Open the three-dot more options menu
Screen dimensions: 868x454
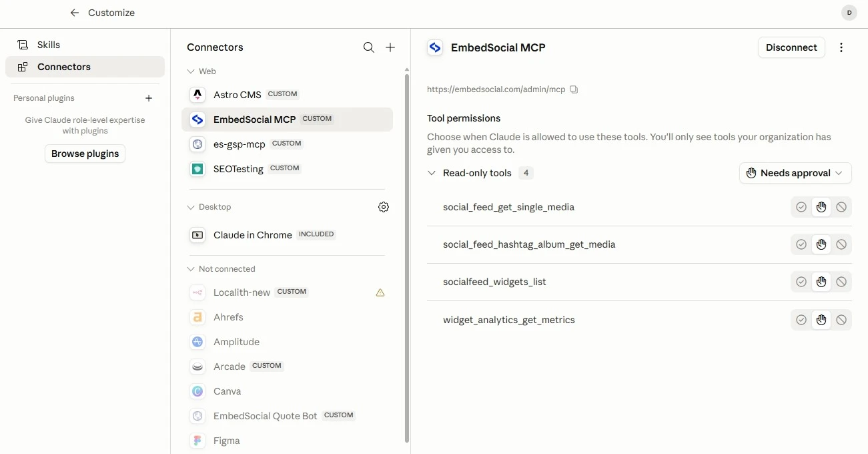[x=841, y=47]
